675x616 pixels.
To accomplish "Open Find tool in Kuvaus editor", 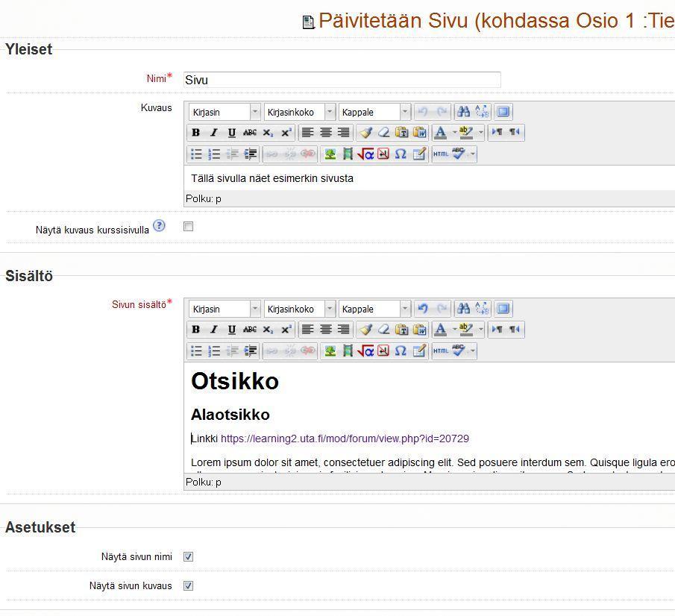I will [464, 112].
